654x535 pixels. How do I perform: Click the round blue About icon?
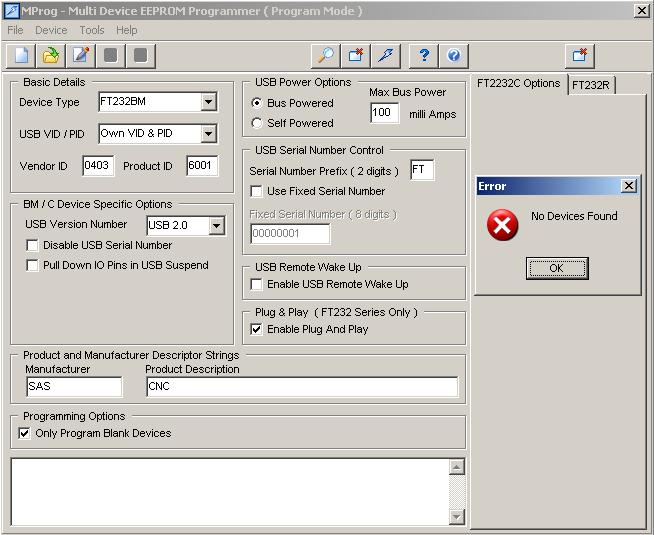(453, 55)
